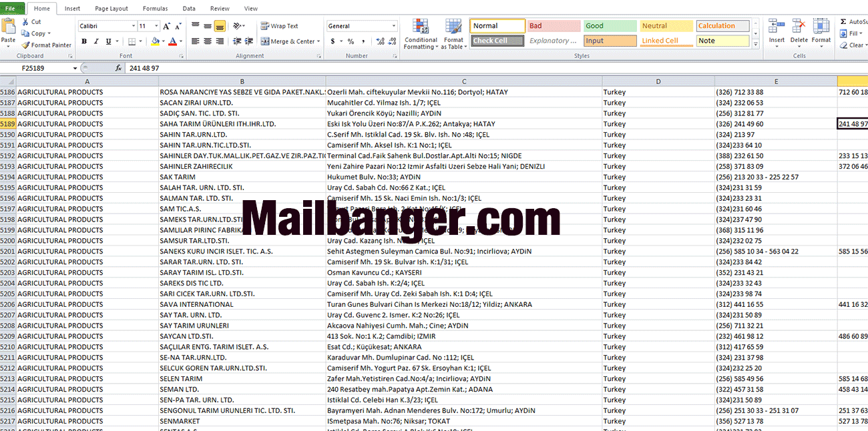Open the Font dialog launcher
This screenshot has height=431, width=868.
point(181,56)
